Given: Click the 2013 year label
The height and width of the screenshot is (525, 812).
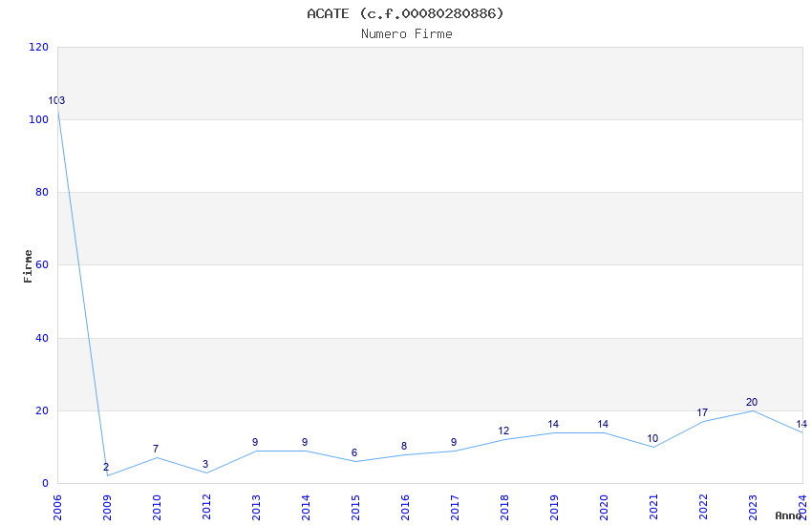Looking at the screenshot, I should (x=256, y=507).
